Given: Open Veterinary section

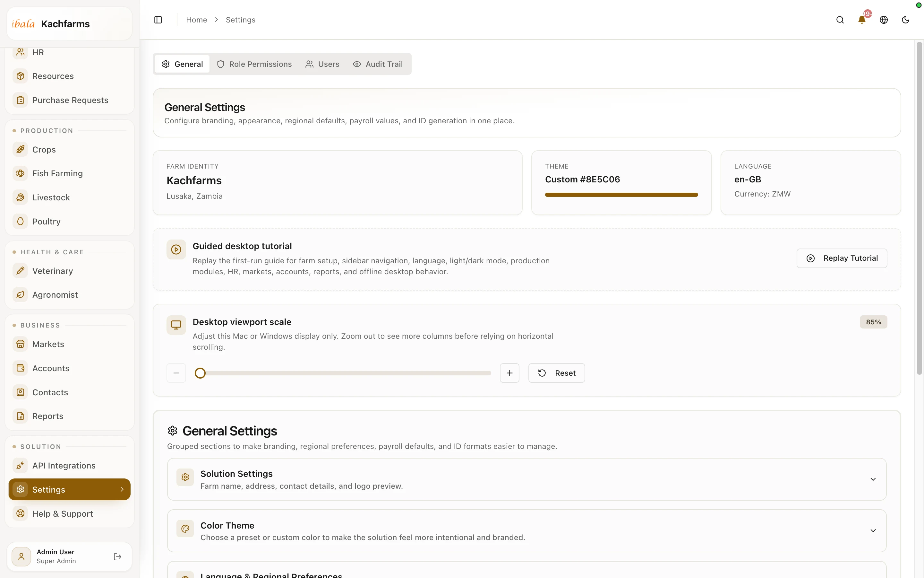Looking at the screenshot, I should pyautogui.click(x=70, y=271).
